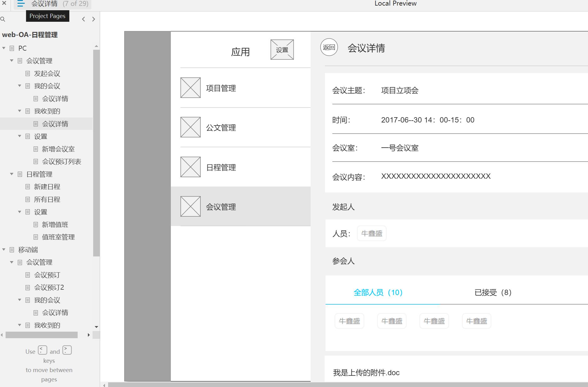Click sidebar horizontal scroll right arrow

[x=89, y=335]
